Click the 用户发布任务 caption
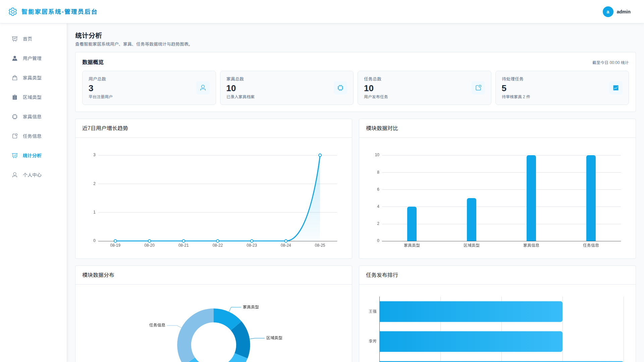The width and height of the screenshot is (644, 362). [x=376, y=97]
